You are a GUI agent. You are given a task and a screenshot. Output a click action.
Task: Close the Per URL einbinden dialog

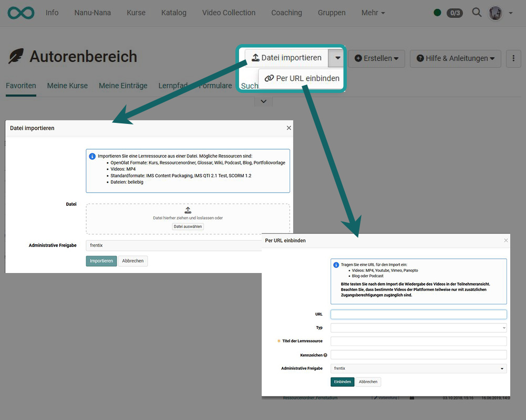[x=506, y=240]
